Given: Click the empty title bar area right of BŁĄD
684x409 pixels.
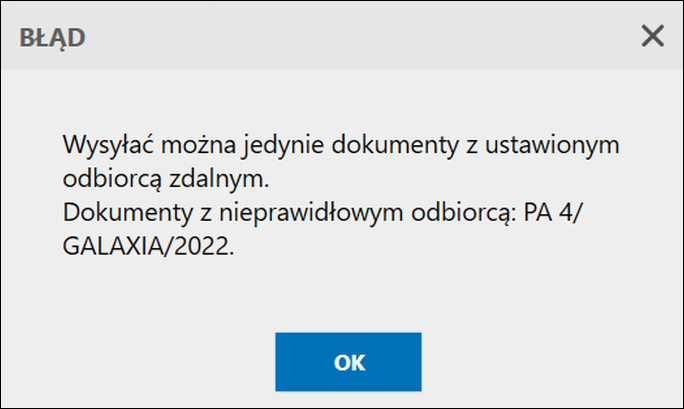Looking at the screenshot, I should pos(350,38).
